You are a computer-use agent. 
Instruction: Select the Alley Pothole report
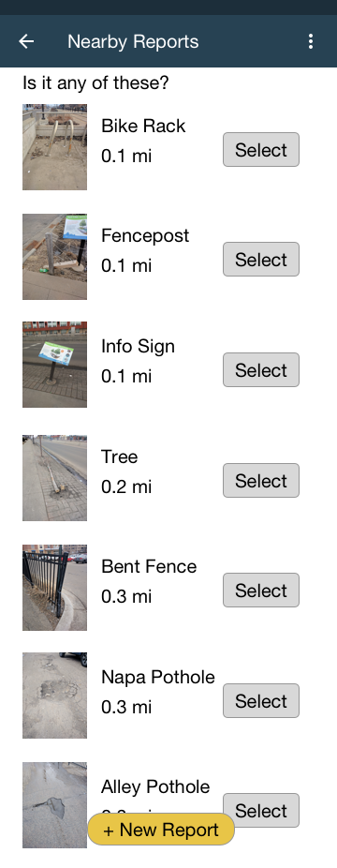pyautogui.click(x=261, y=811)
